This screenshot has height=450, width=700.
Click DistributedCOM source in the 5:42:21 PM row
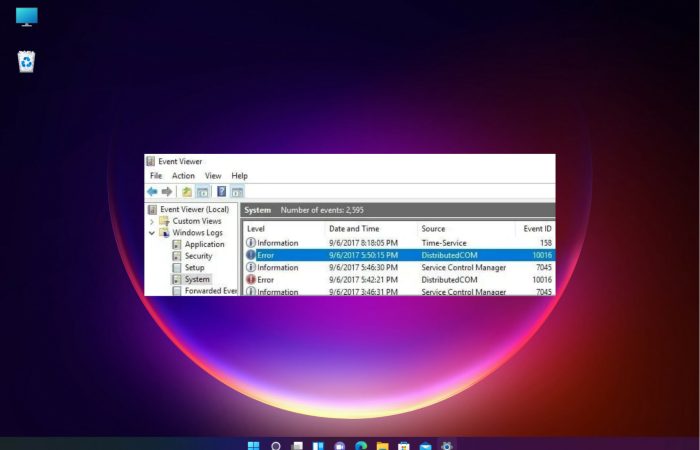tap(449, 280)
